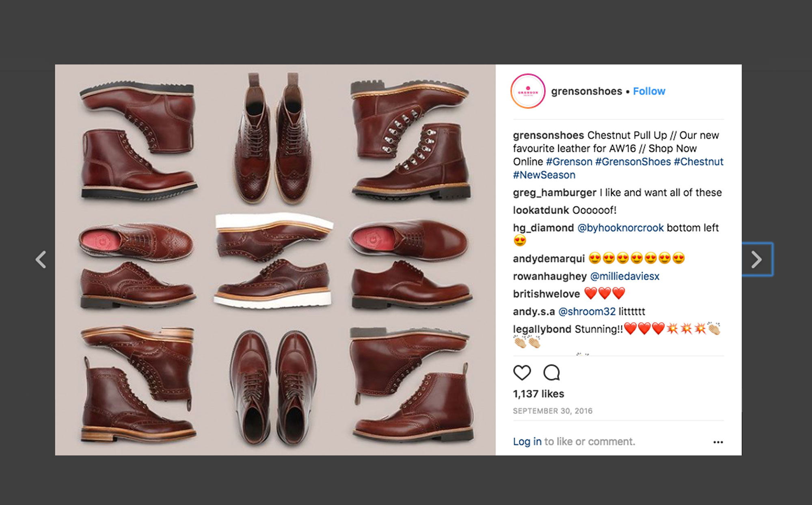Image resolution: width=812 pixels, height=505 pixels.
Task: Open the @milliedaviesx mention
Action: [624, 276]
